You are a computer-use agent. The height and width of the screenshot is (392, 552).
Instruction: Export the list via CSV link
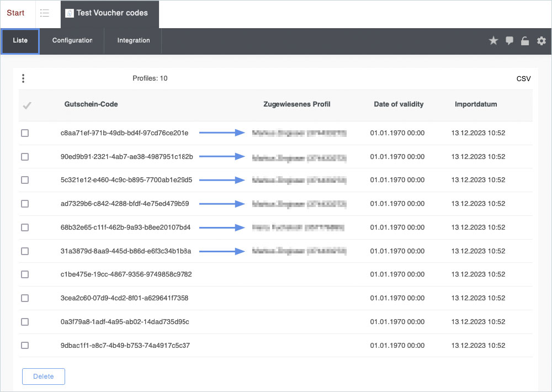pos(523,78)
